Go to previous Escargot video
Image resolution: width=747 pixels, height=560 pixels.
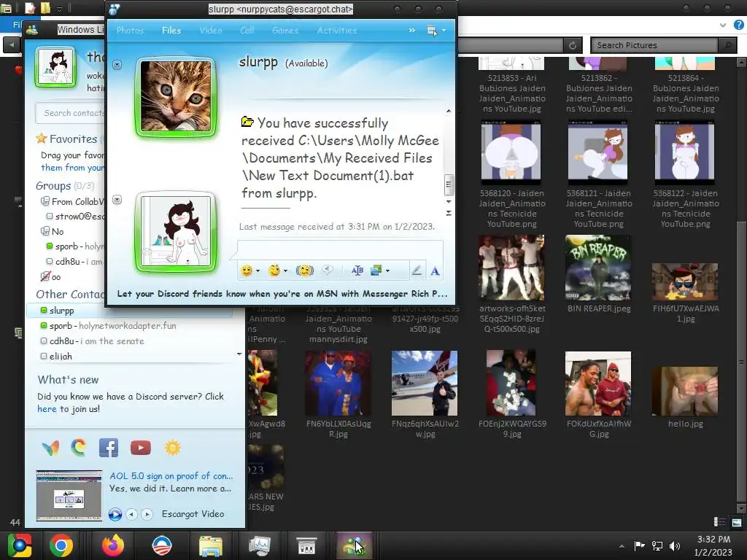tap(131, 514)
